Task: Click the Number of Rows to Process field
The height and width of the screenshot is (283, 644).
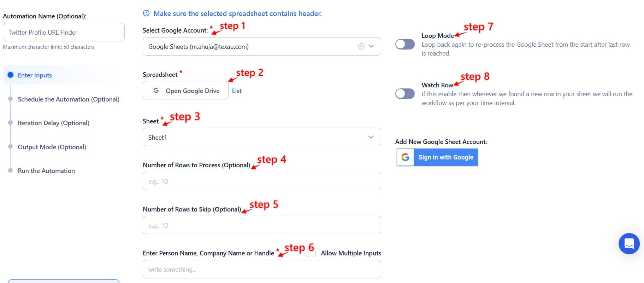Action: [261, 181]
